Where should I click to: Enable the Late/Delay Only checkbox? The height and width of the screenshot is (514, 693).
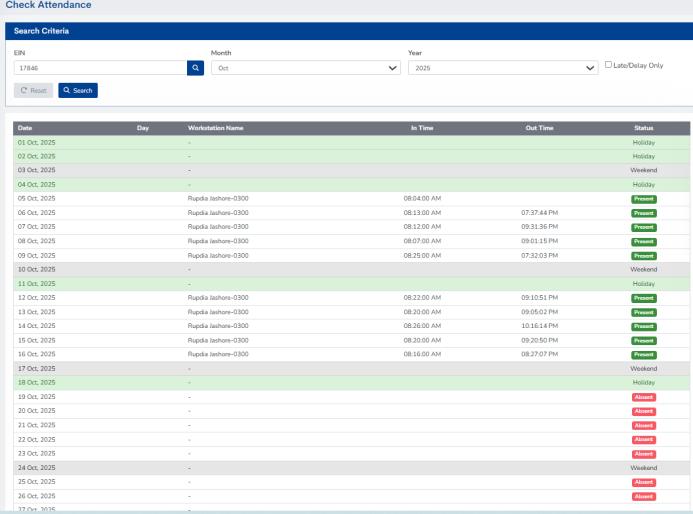click(611, 65)
